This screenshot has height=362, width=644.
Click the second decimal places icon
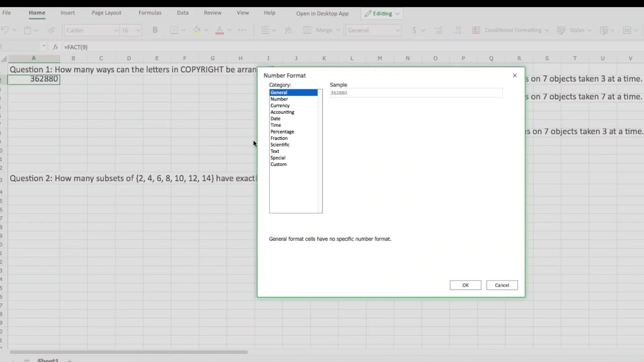tap(458, 30)
